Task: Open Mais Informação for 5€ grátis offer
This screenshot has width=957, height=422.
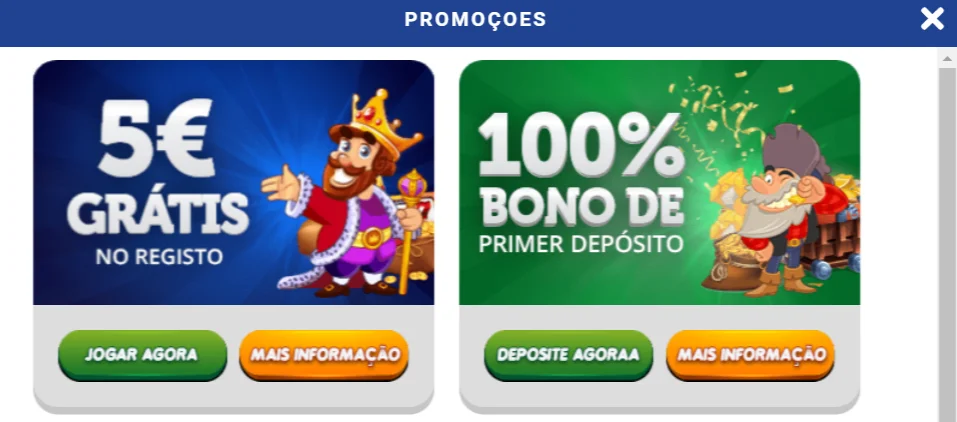Action: 324,355
